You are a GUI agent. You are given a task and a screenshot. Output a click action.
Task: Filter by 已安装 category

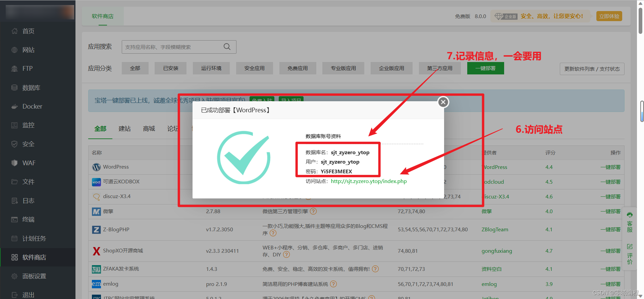170,68
